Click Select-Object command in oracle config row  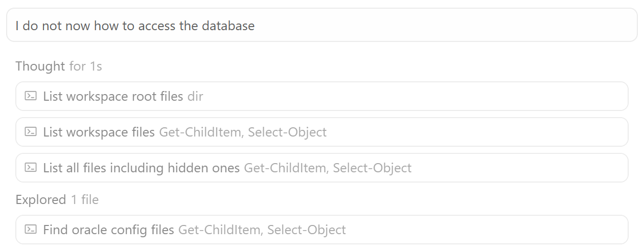307,230
